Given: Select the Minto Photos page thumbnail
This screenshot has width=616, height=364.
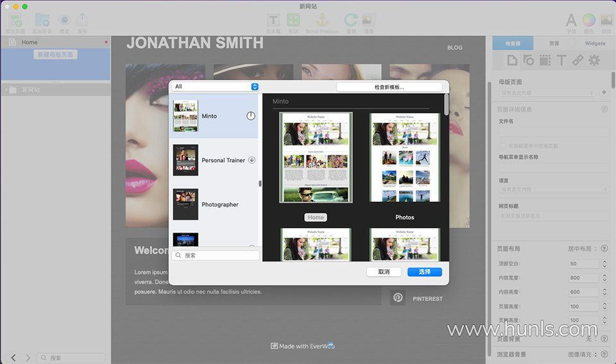Looking at the screenshot, I should 405,157.
